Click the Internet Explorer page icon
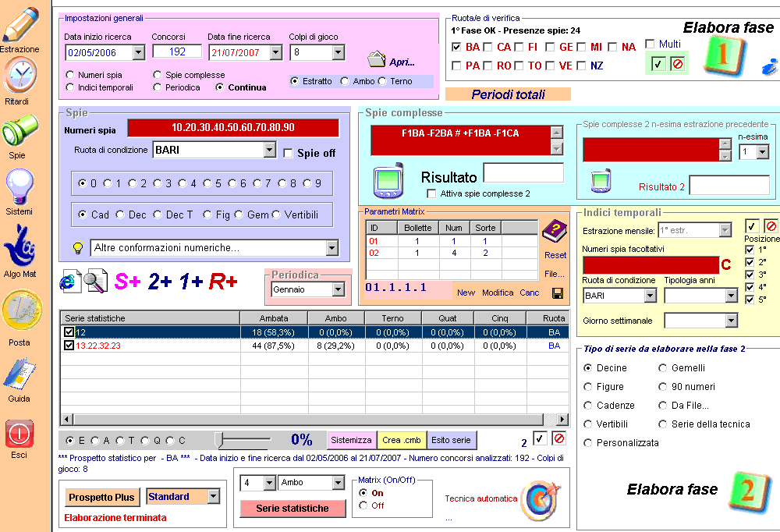Image resolution: width=780 pixels, height=532 pixels. coord(69,281)
